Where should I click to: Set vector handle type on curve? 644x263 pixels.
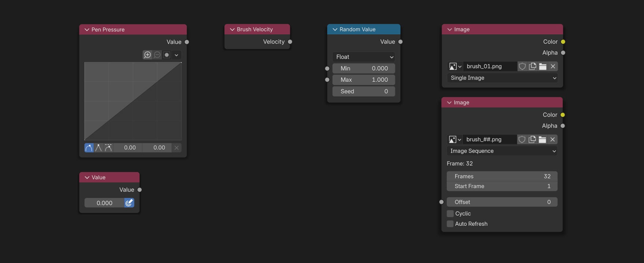tap(98, 148)
